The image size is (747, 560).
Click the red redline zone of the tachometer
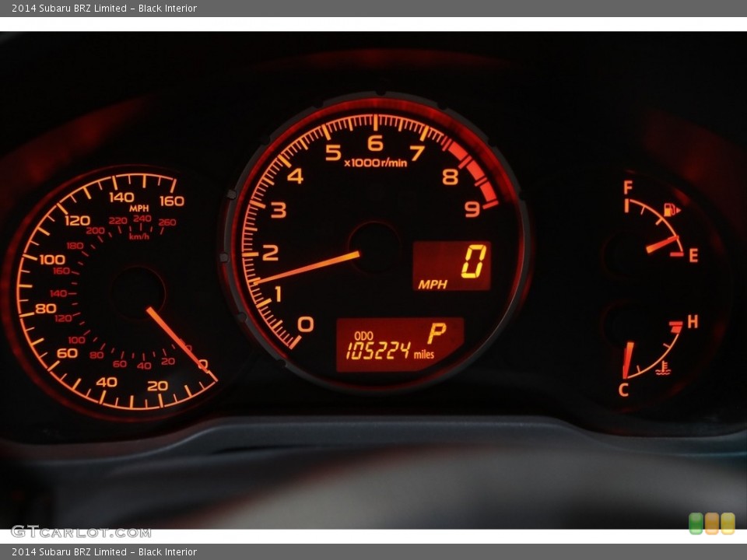point(474,173)
